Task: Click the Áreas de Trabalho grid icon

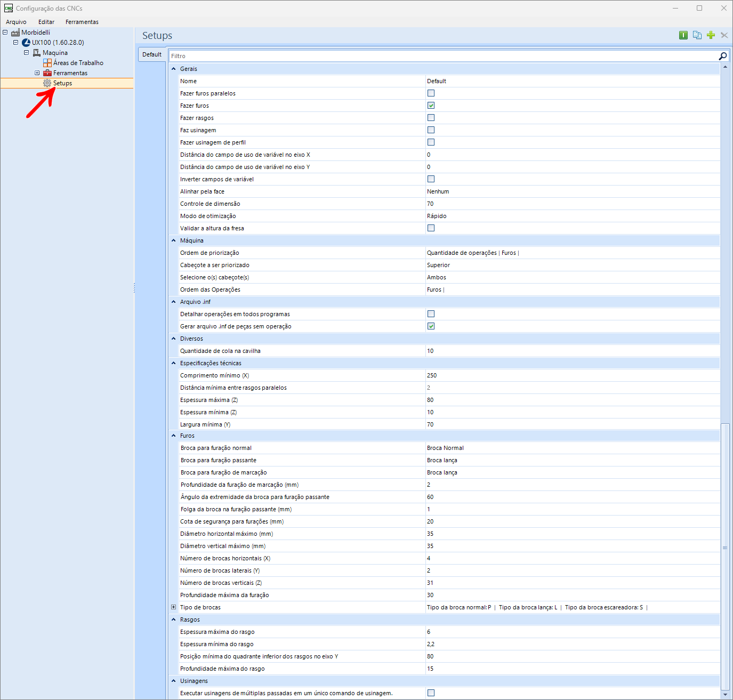Action: pos(47,63)
